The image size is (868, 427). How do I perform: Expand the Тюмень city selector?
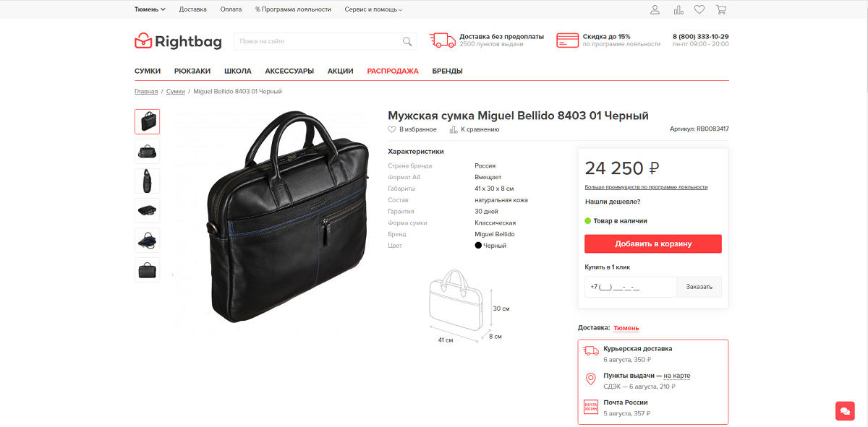tap(150, 9)
